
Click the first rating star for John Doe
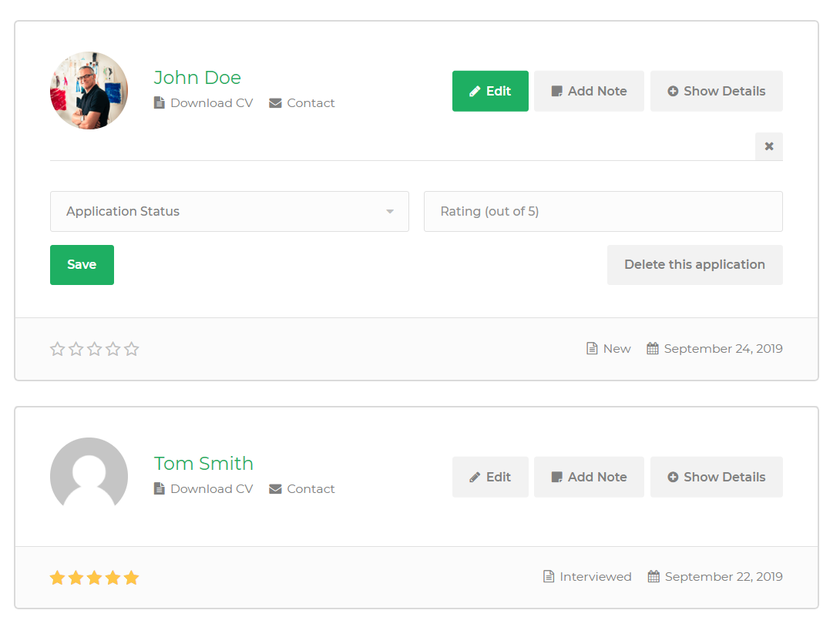57,349
